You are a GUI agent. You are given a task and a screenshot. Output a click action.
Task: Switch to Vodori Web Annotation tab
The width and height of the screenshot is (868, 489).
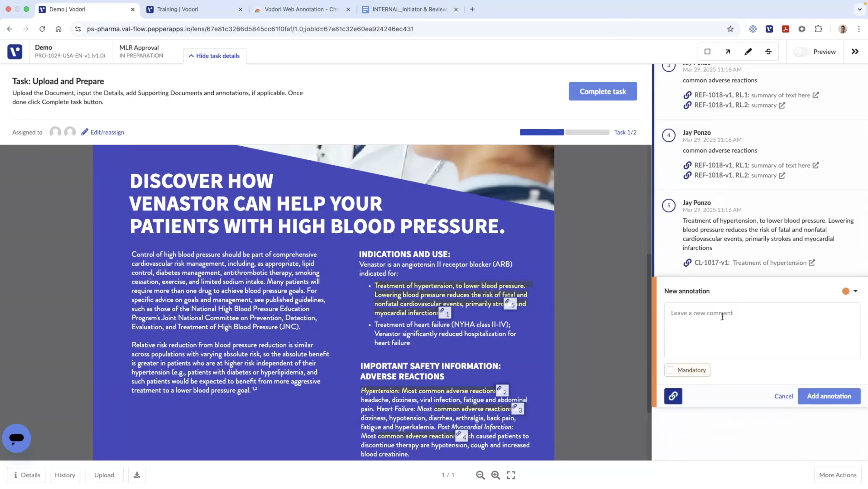pyautogui.click(x=302, y=9)
